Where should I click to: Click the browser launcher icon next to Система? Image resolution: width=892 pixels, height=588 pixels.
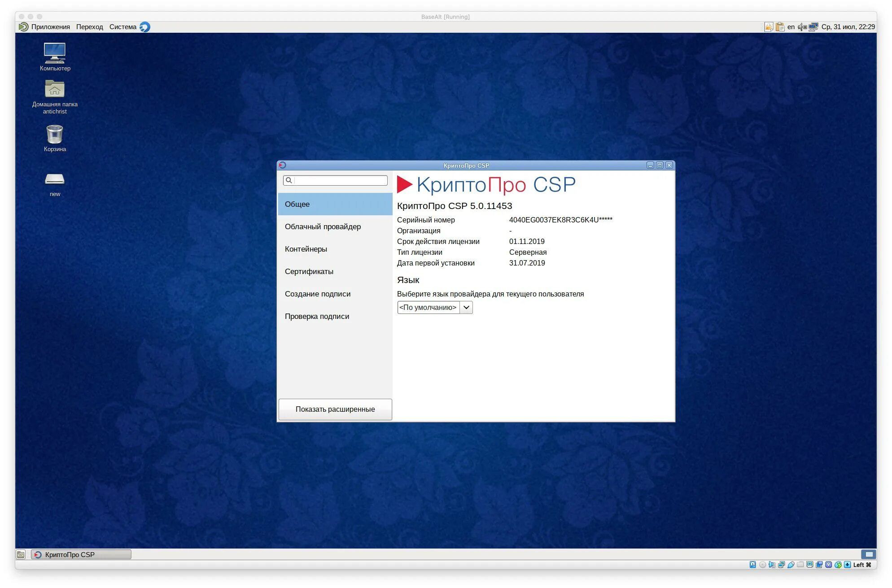(x=144, y=27)
